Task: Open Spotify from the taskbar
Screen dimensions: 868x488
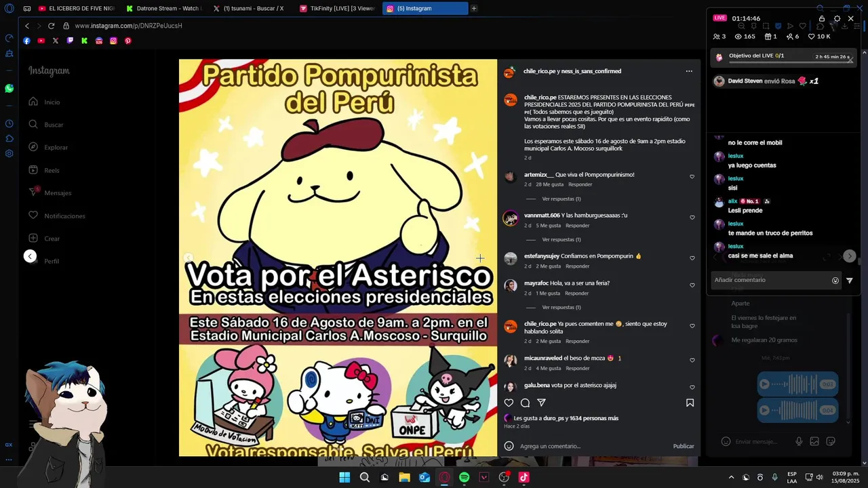Action: click(x=464, y=477)
